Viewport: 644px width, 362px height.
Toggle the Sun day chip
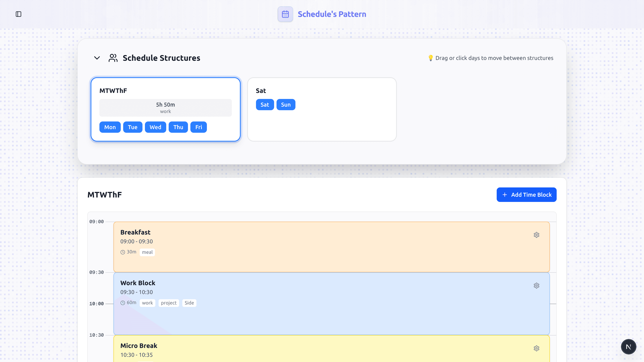coord(286,105)
